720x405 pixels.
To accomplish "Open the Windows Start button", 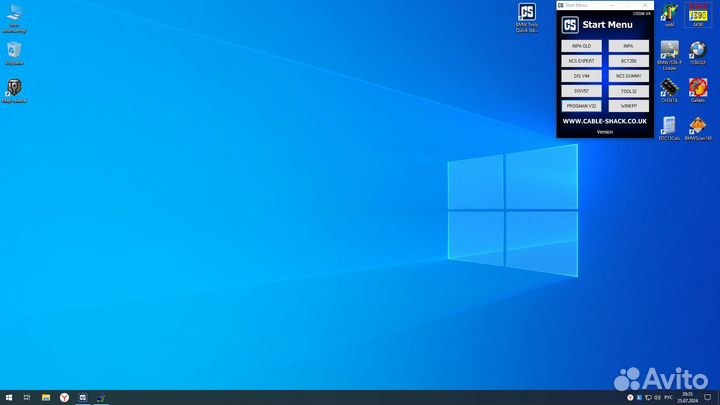I will coord(8,398).
